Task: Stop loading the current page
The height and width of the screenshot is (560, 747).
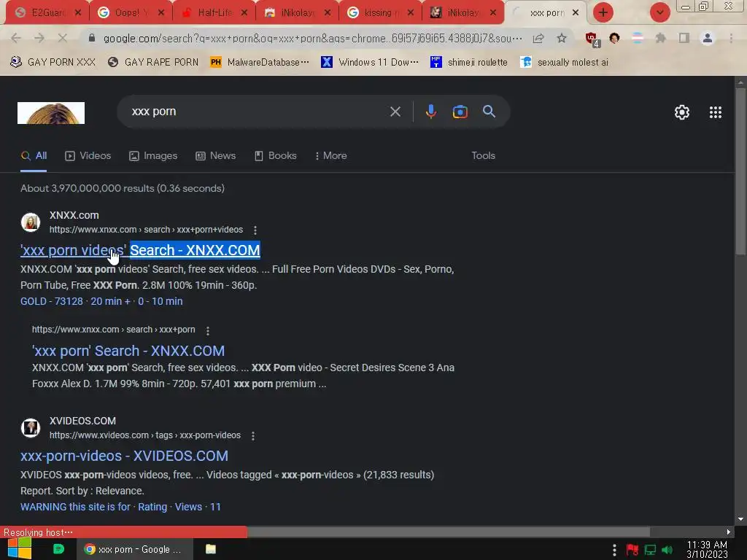Action: pos(63,38)
